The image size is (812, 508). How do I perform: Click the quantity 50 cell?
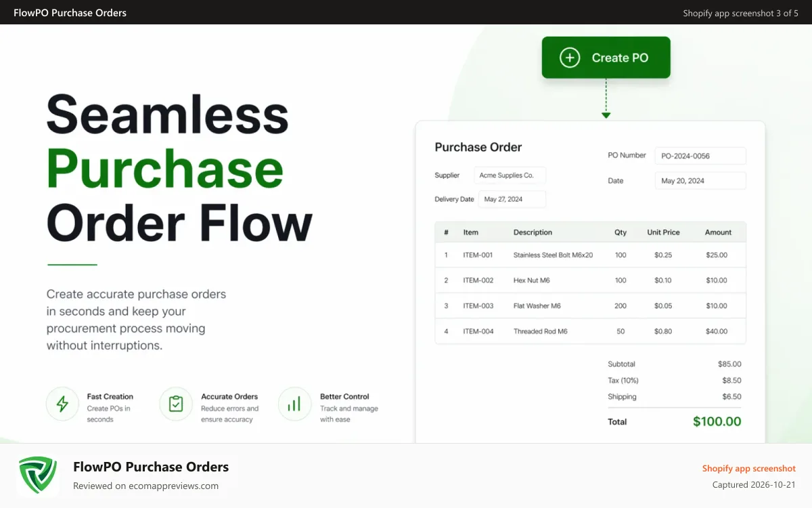(621, 332)
